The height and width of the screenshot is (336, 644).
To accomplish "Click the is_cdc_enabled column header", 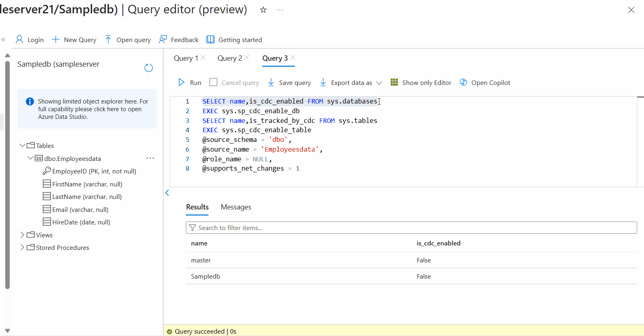I will 438,243.
